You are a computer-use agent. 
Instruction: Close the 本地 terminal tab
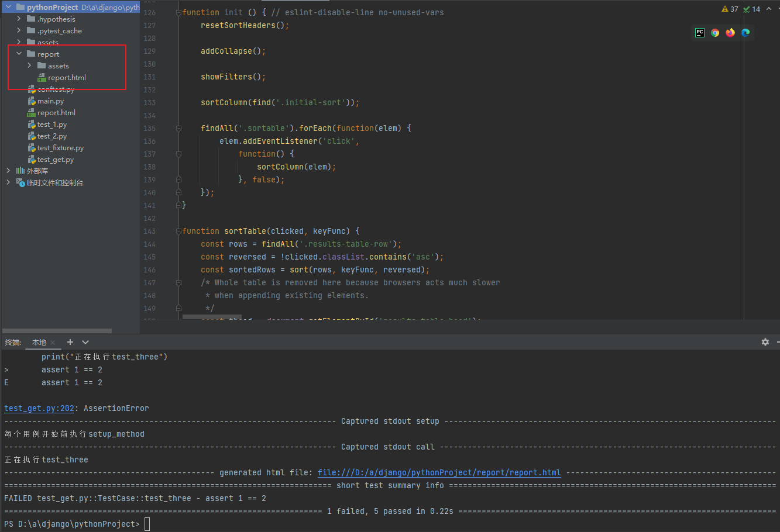53,343
